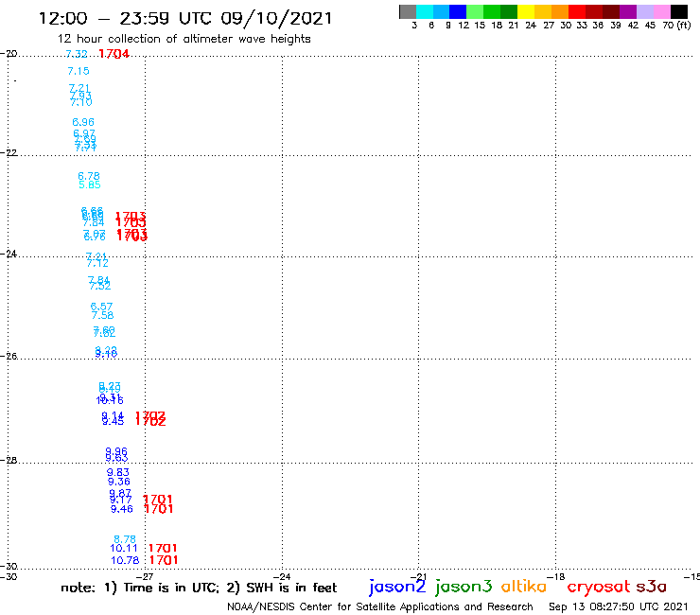
Task: Click the longitude axis label -18
Action: [556, 576]
